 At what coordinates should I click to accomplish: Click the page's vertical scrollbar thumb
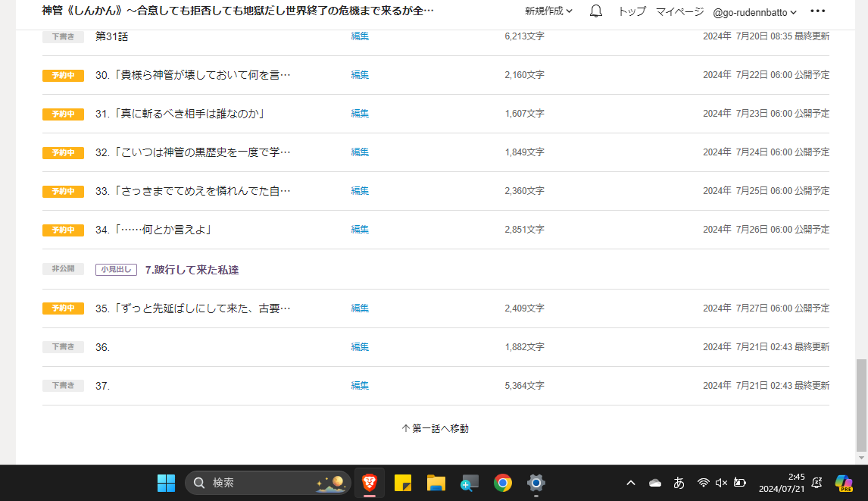coord(861,404)
